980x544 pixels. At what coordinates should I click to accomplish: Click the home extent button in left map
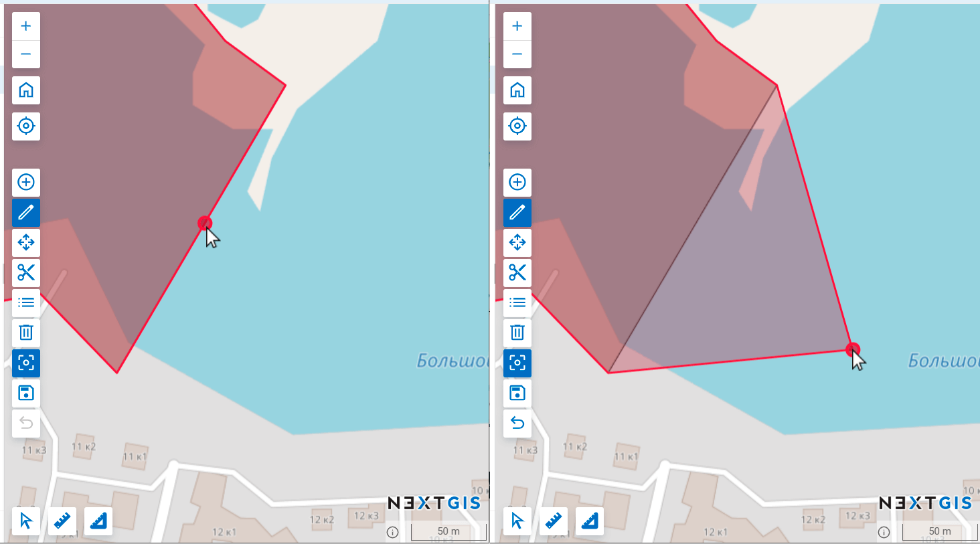pyautogui.click(x=26, y=90)
